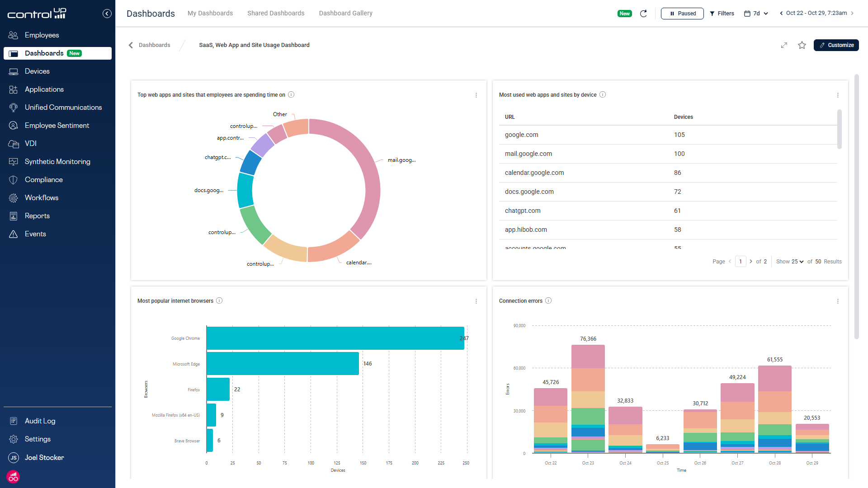The width and height of the screenshot is (868, 488).
Task: Click the Customize button
Action: (x=836, y=45)
